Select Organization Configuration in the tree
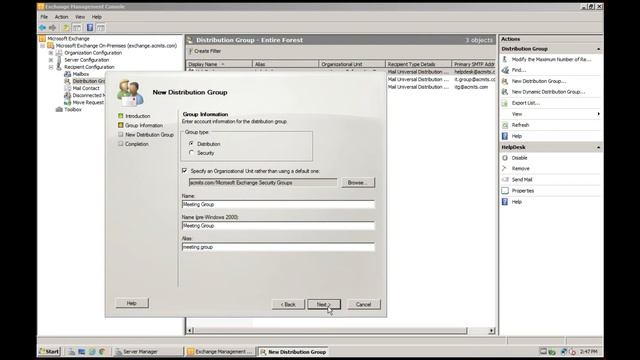This screenshot has height=360, width=640. coord(93,53)
